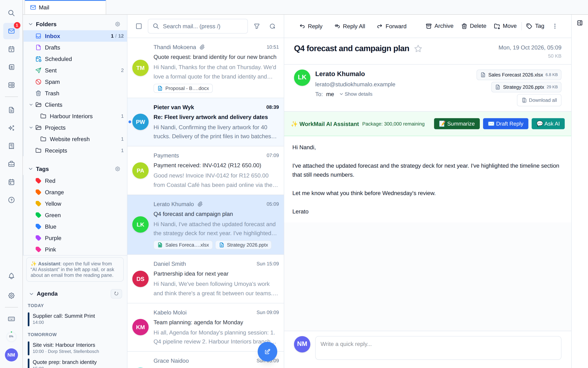Open the Drafts folder
This screenshot has height=368, width=588.
click(75, 47)
